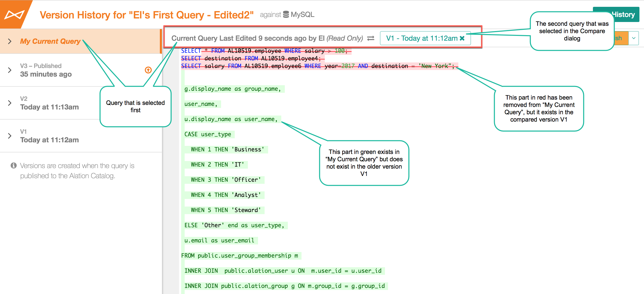Click the swap compare arrows icon
Image resolution: width=644 pixels, height=294 pixels.
[371, 38]
